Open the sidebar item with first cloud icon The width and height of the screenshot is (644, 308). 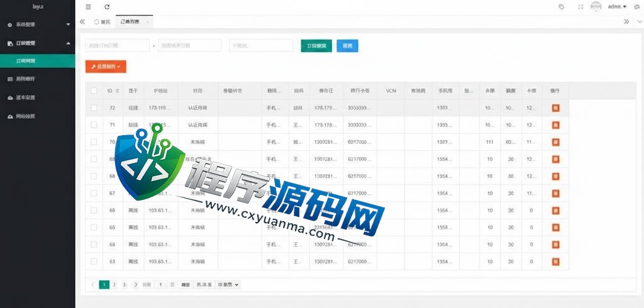coord(37,97)
